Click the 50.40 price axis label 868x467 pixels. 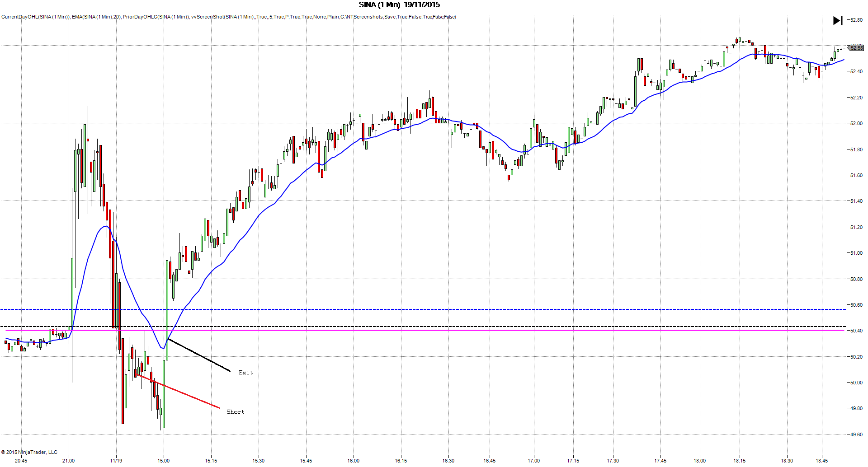[x=856, y=331]
